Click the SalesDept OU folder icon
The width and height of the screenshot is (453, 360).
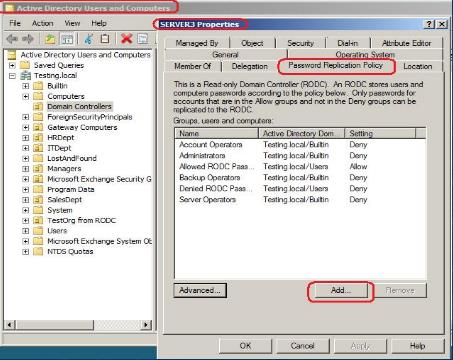coord(38,200)
